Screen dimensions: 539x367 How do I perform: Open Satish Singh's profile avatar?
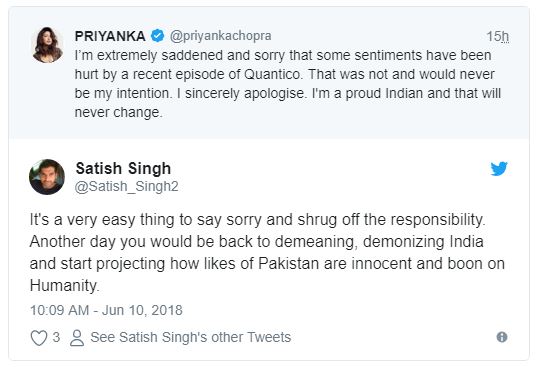click(47, 177)
